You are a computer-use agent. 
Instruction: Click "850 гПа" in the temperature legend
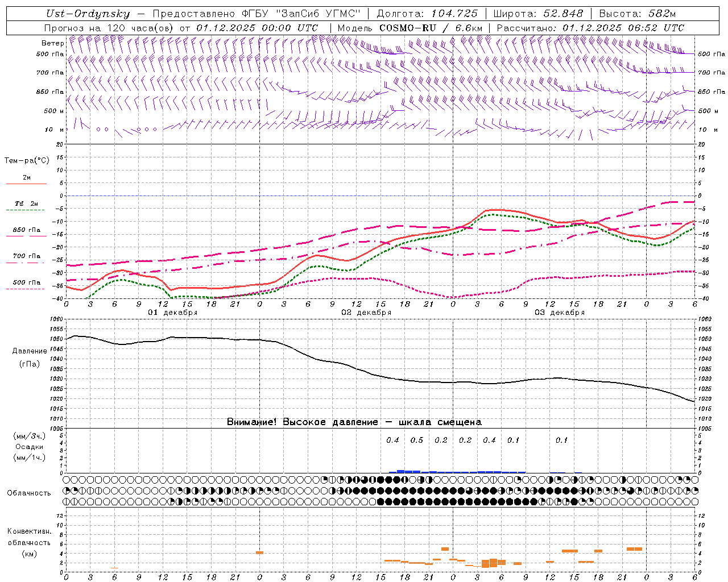pos(26,230)
